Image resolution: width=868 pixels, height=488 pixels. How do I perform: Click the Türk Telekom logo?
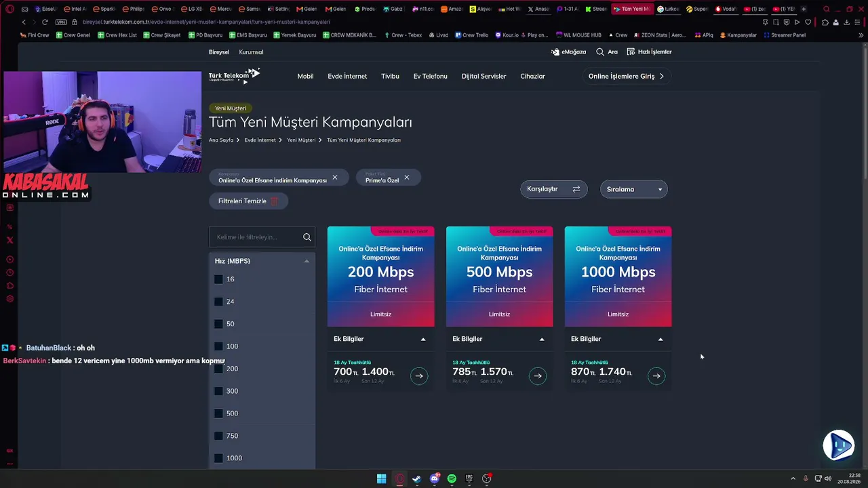pyautogui.click(x=234, y=75)
